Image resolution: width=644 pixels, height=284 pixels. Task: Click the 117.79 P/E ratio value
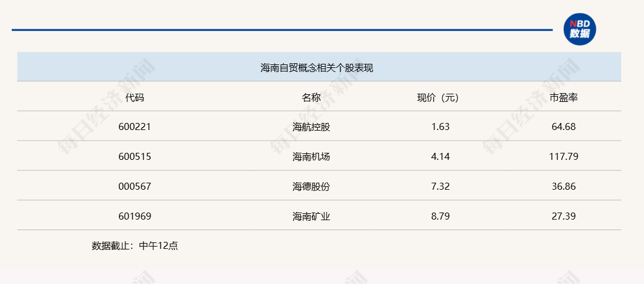[564, 156]
